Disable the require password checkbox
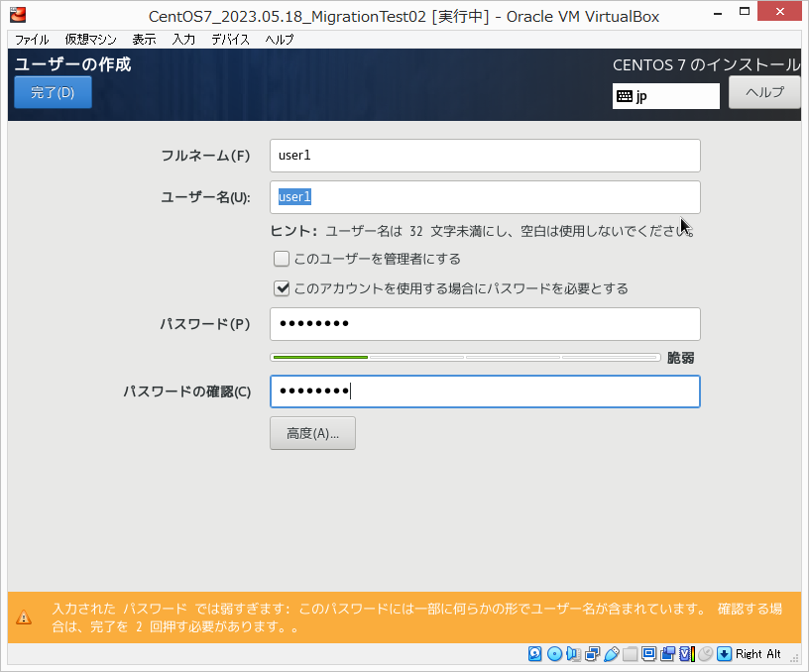The height and width of the screenshot is (672, 809). (281, 288)
